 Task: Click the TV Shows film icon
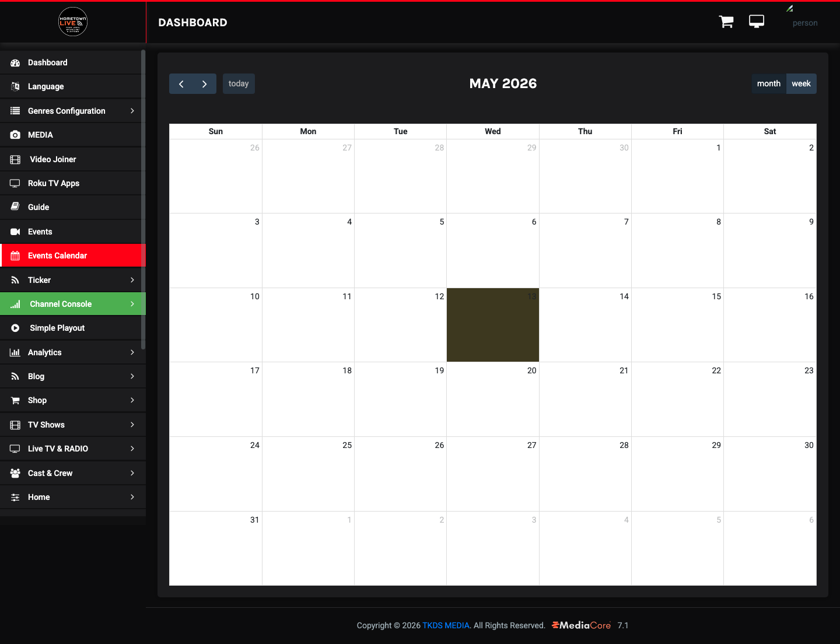point(15,425)
